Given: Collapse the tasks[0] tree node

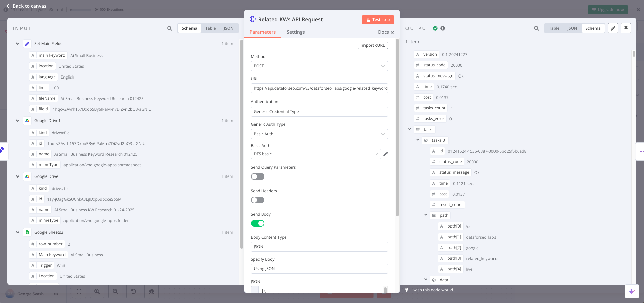Looking at the screenshot, I should click(418, 140).
